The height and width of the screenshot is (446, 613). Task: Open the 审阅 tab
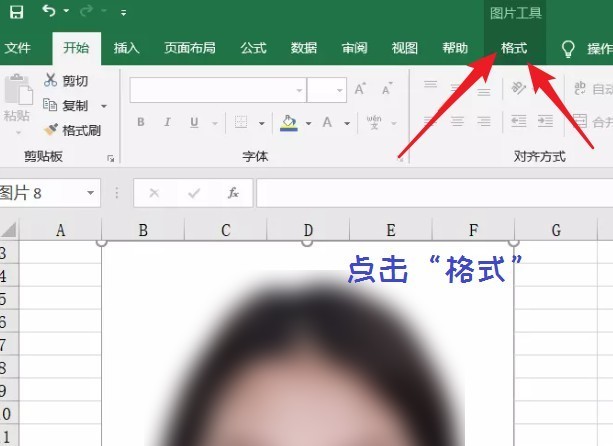tap(354, 48)
